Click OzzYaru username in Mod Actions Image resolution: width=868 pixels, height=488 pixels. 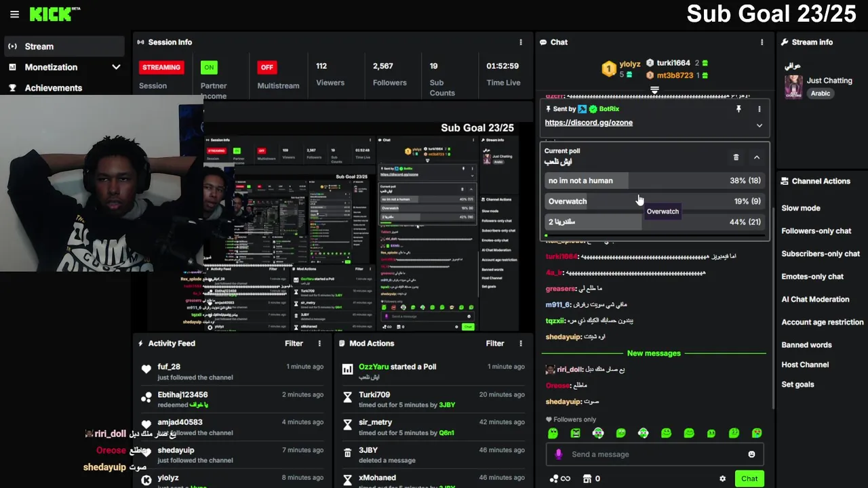[x=374, y=367]
